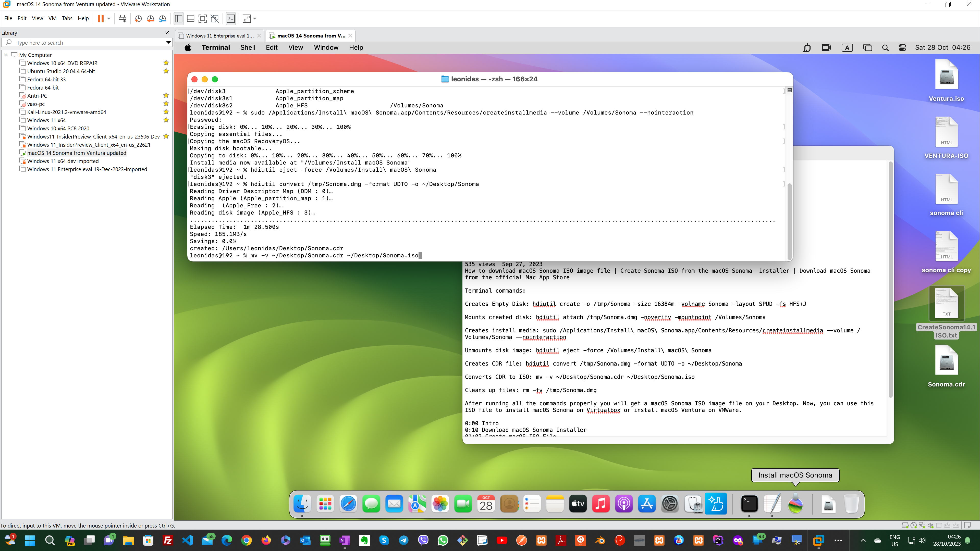Toggle Unity mode icon
980x551 pixels.
(x=215, y=18)
